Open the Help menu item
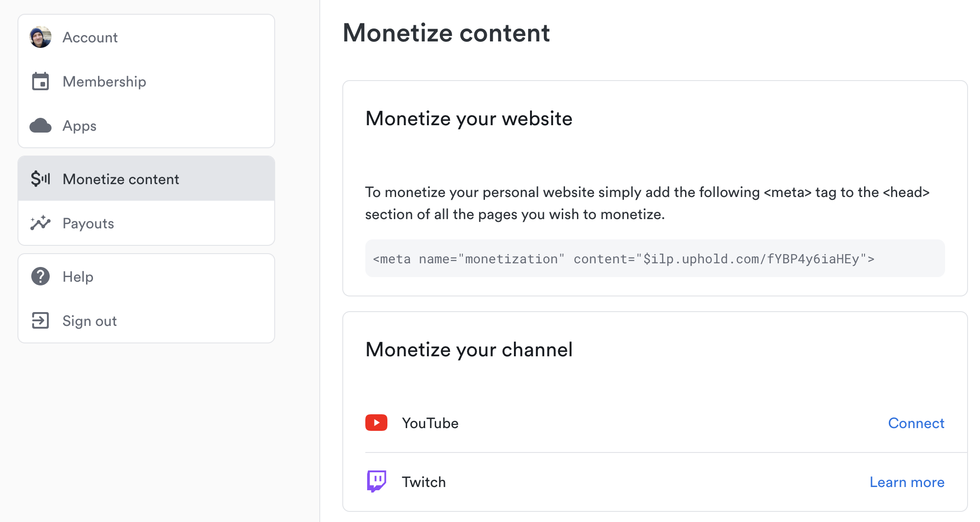The image size is (980, 522). pos(78,277)
